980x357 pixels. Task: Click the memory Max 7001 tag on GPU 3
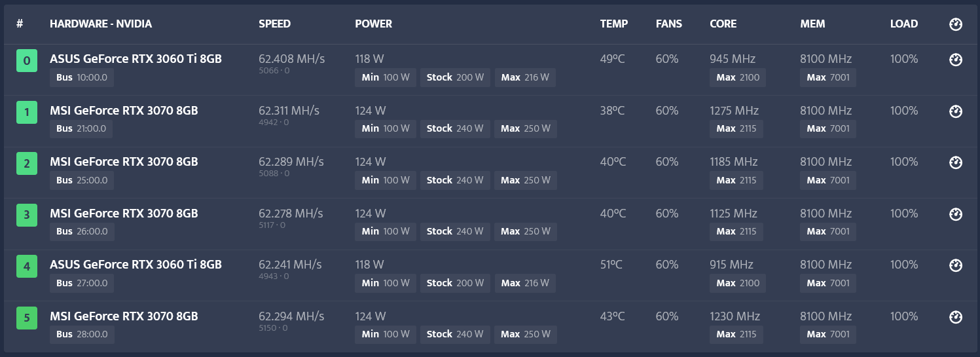828,231
